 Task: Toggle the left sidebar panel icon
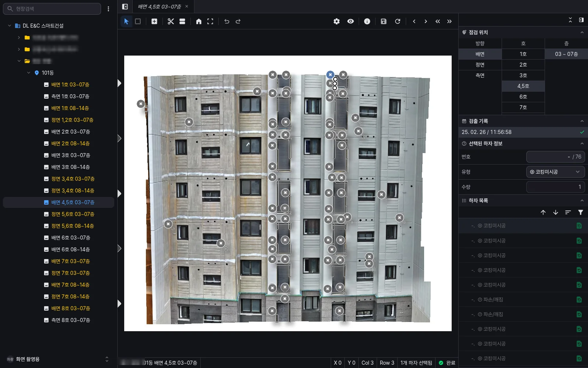point(125,7)
